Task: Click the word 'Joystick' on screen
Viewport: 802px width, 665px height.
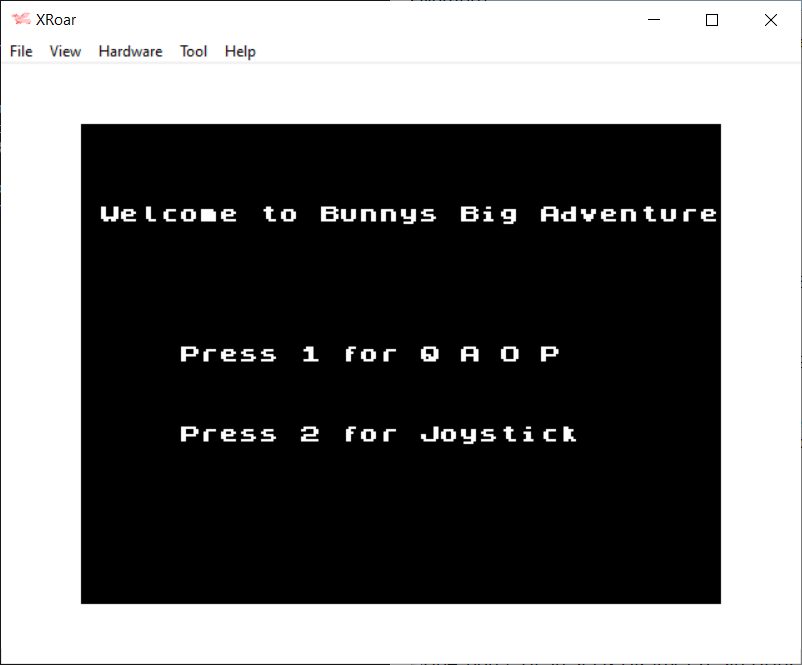Action: pos(498,434)
